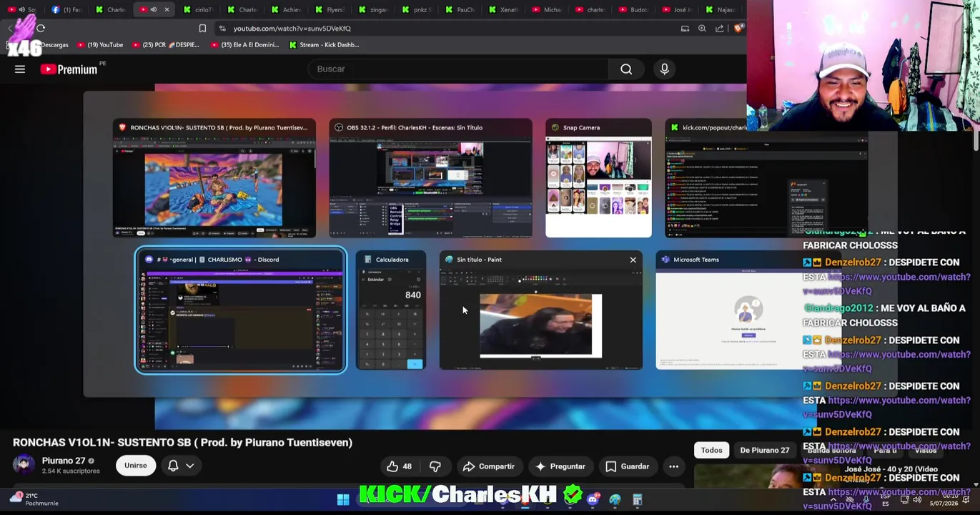The image size is (980, 515).
Task: Switch to the José José YouTube tab
Action: click(676, 9)
